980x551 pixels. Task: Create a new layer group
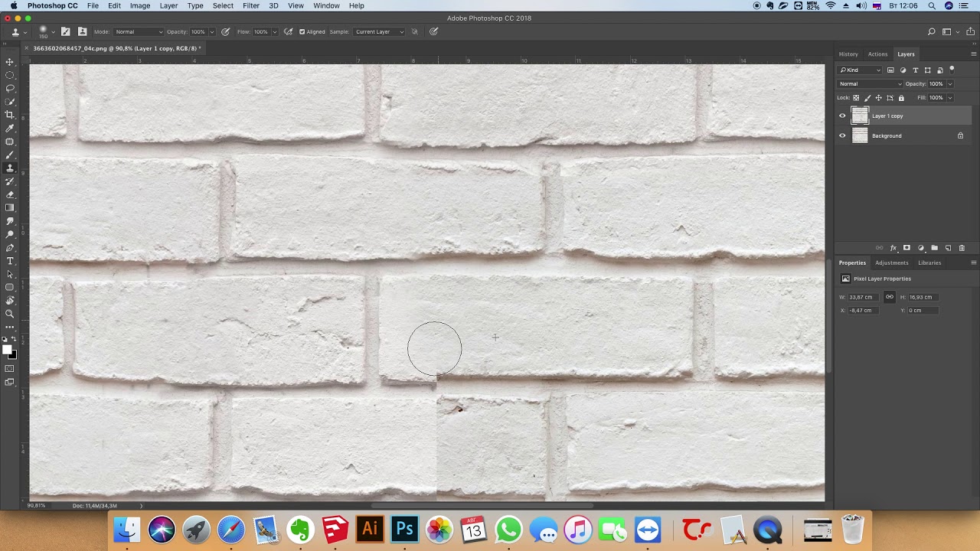point(934,248)
